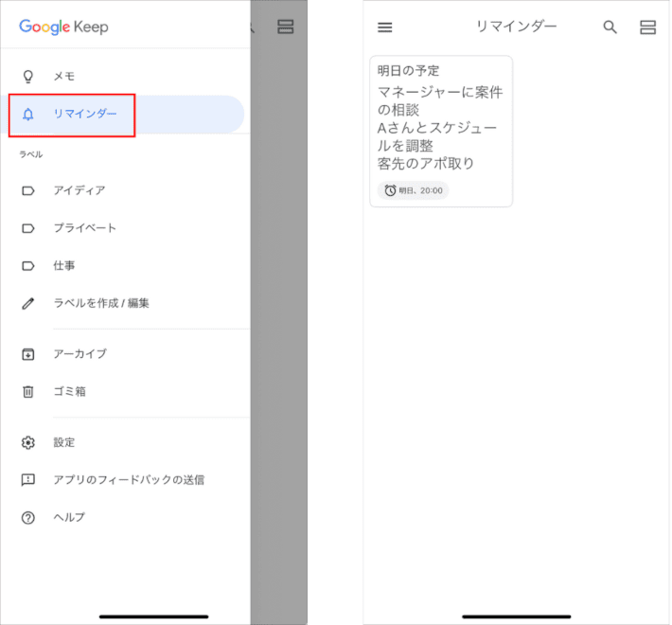Open ヘルプ from the drawer

[x=68, y=518]
